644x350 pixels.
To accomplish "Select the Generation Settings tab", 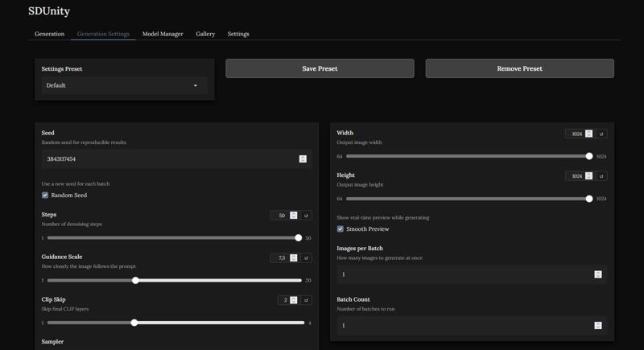I will coord(103,34).
